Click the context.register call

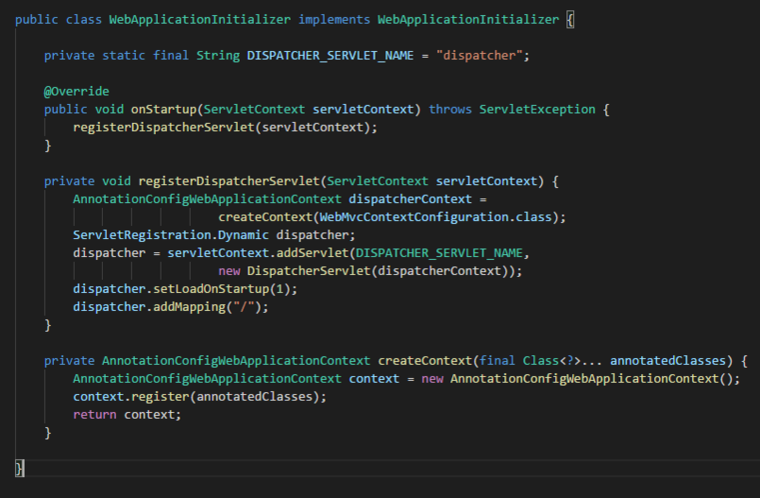tap(131, 397)
